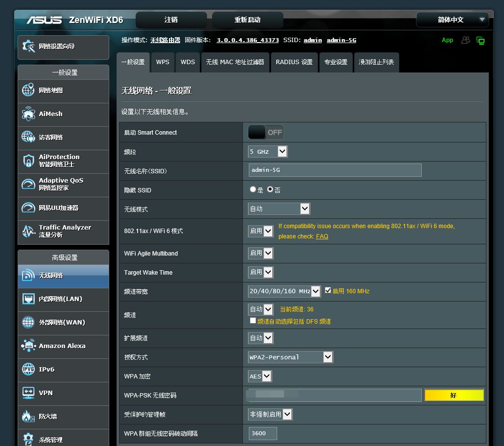Click the IPv6 icon

coord(28,369)
